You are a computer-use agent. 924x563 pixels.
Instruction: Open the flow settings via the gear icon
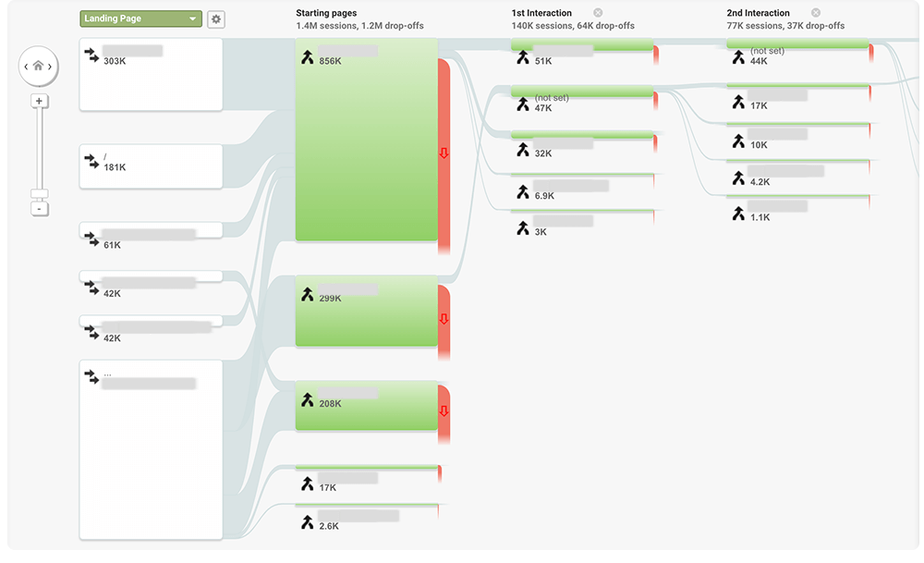(216, 18)
